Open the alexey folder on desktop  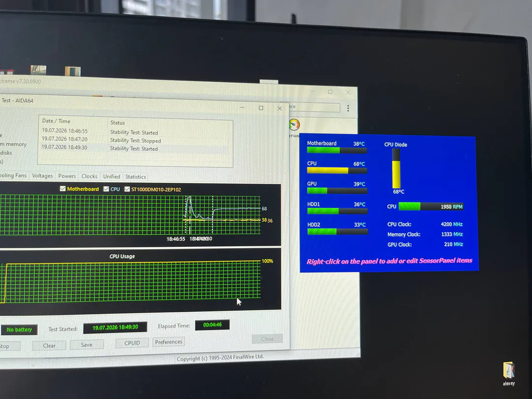508,373
